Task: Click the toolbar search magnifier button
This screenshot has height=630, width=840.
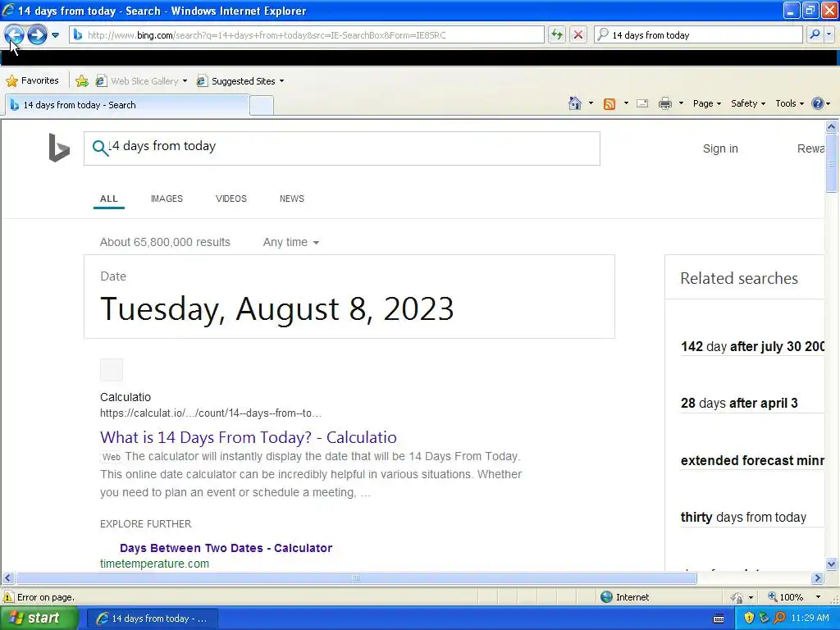Action: pyautogui.click(x=815, y=35)
